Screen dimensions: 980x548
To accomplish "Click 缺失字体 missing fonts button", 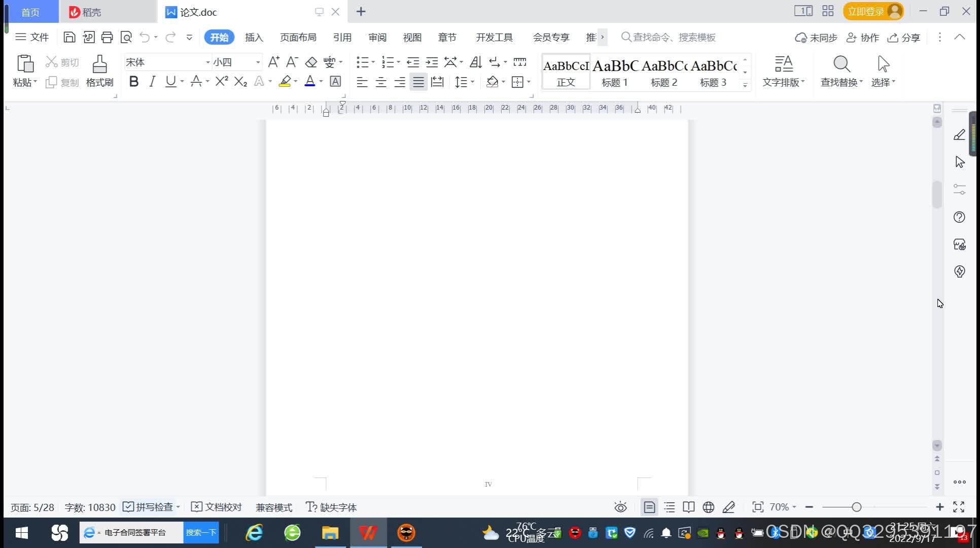I will pos(331,507).
